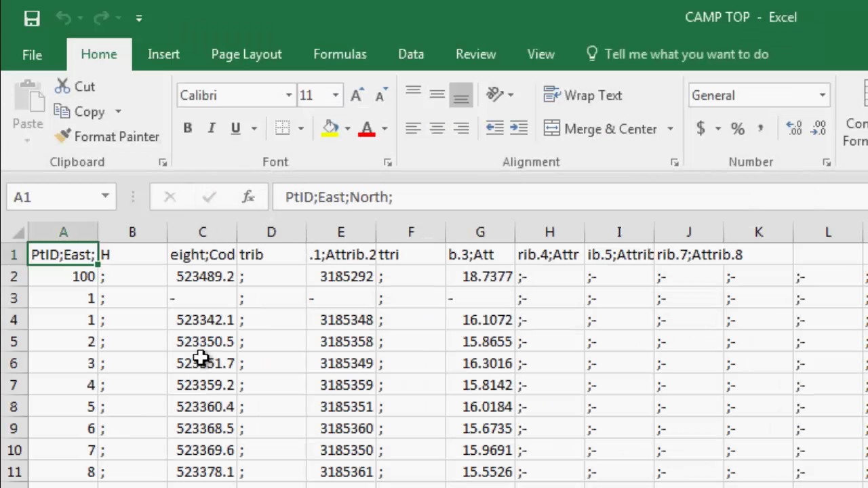Screen dimensions: 868x488
Task: Switch to the Formulas tab
Action: 340,54
